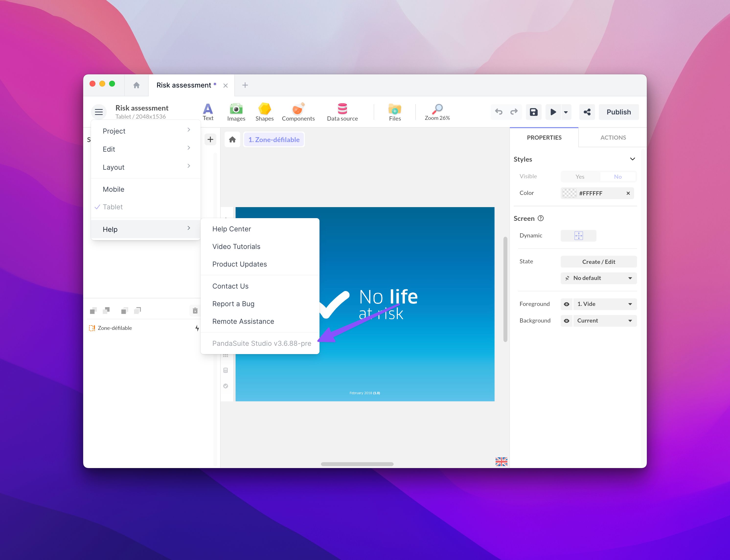Set Visible to Yes
The width and height of the screenshot is (730, 560).
pyautogui.click(x=580, y=177)
